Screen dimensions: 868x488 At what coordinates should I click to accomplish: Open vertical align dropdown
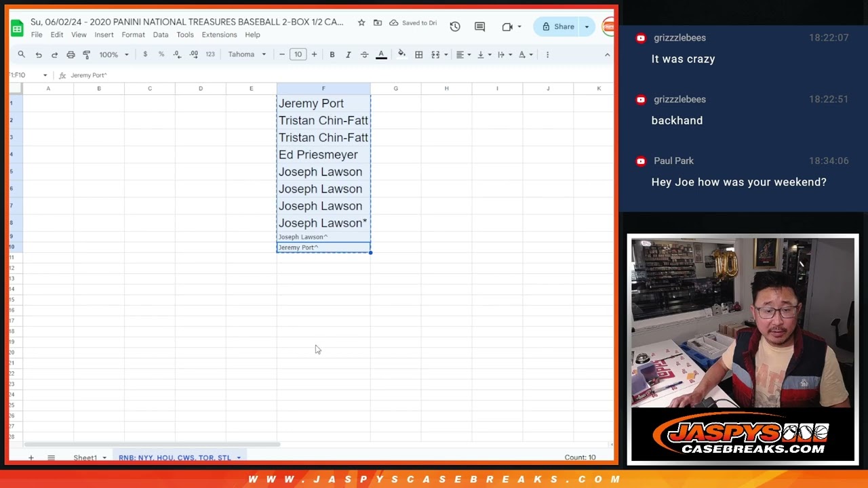point(484,54)
